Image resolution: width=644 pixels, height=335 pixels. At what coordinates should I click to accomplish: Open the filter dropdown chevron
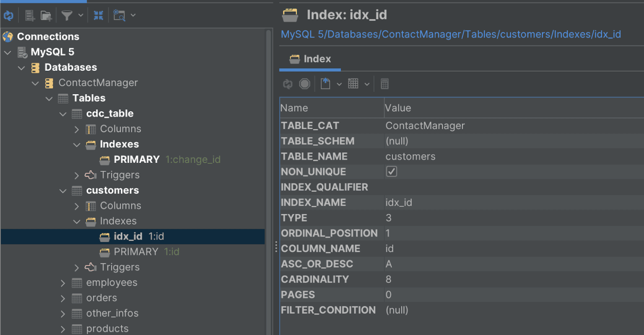coord(80,15)
